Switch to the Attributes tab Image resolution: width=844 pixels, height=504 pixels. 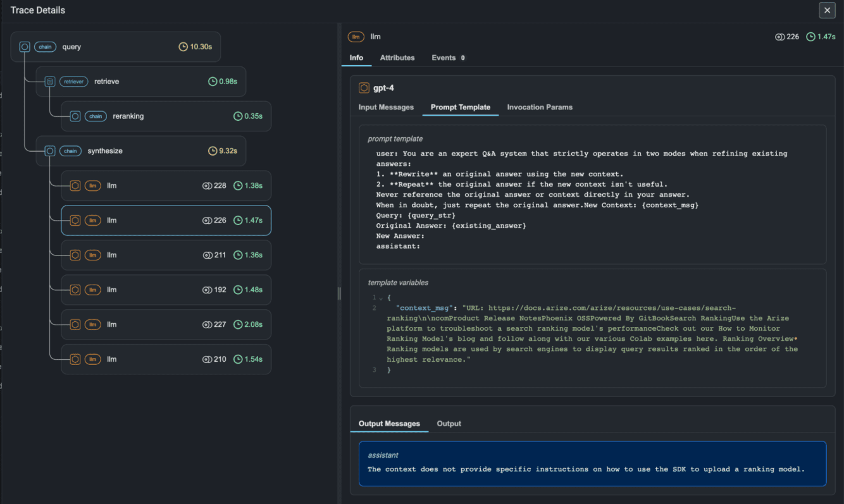397,58
